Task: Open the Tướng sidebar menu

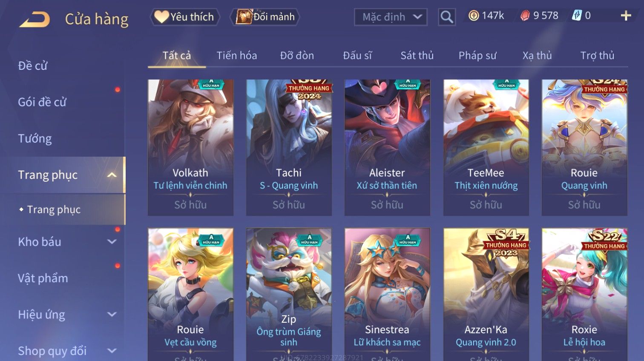Action: pos(35,139)
